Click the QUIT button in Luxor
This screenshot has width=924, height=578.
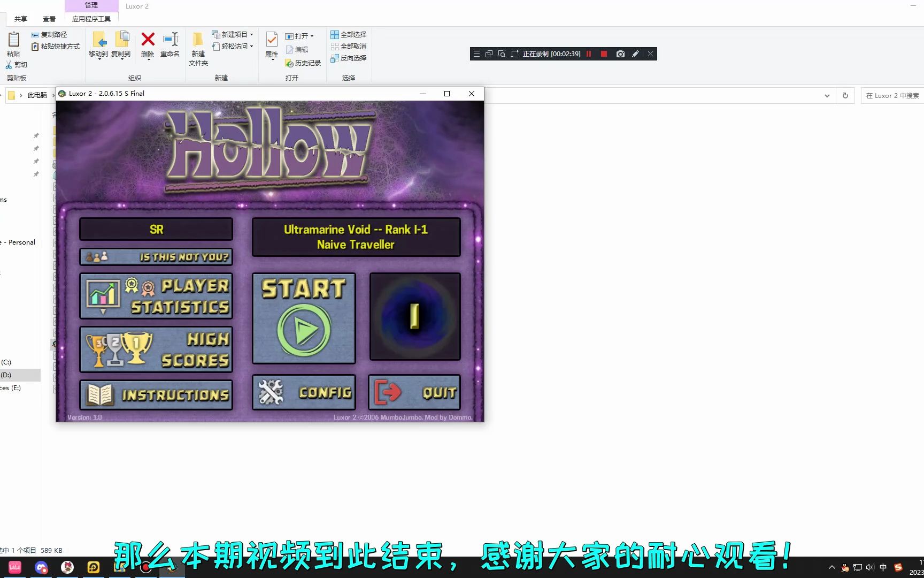click(x=414, y=392)
